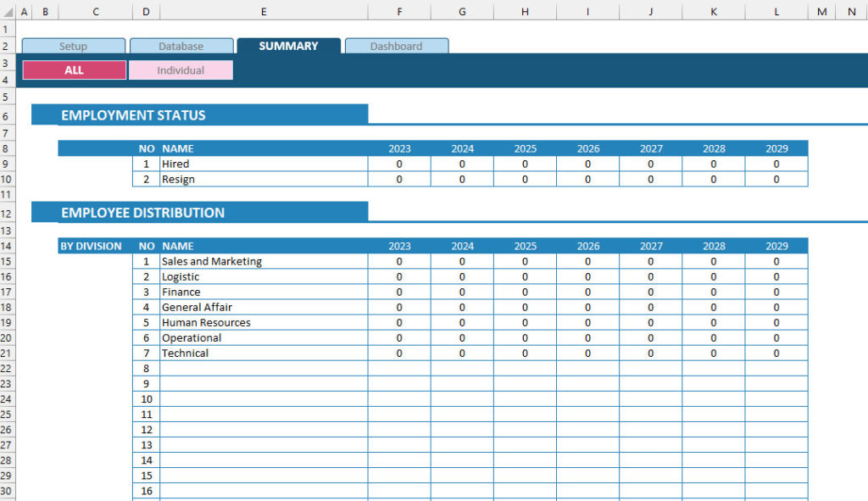
Task: Click NO header in Employee Distribution table
Action: click(x=147, y=246)
